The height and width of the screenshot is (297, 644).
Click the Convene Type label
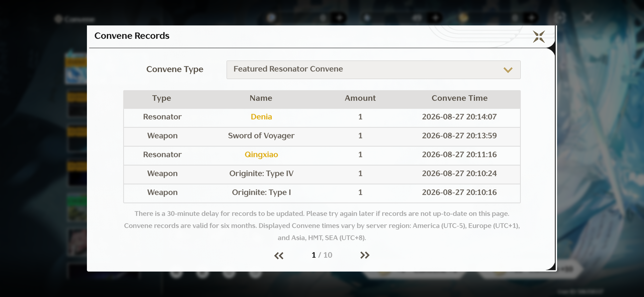tap(175, 69)
